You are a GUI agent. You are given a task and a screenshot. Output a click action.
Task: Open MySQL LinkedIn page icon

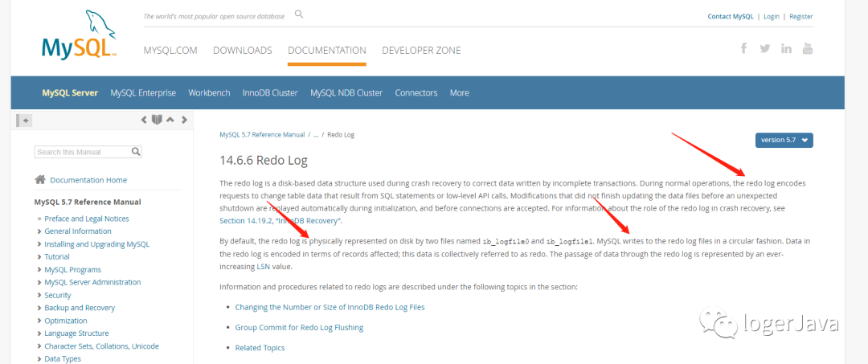[x=786, y=48]
